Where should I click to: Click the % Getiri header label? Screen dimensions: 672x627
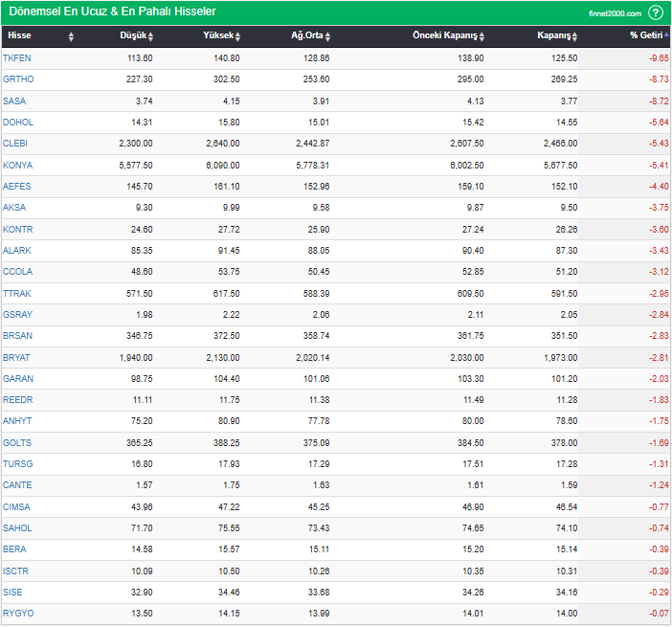(x=646, y=35)
